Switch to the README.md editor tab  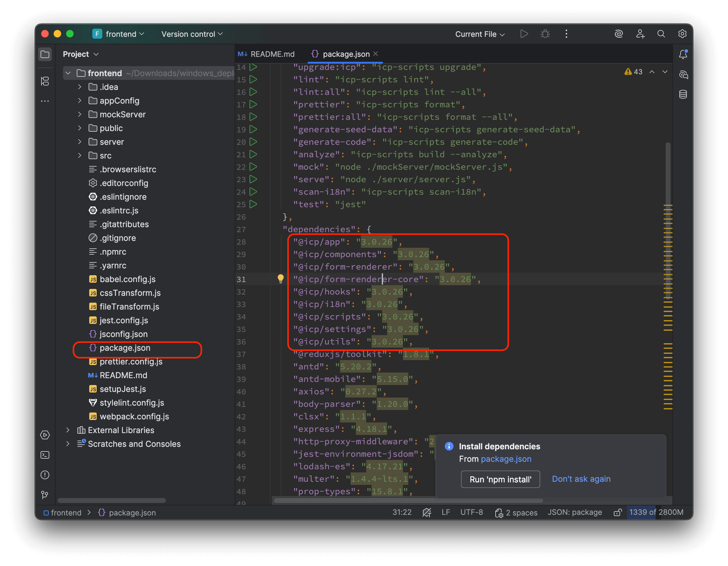[x=266, y=54]
